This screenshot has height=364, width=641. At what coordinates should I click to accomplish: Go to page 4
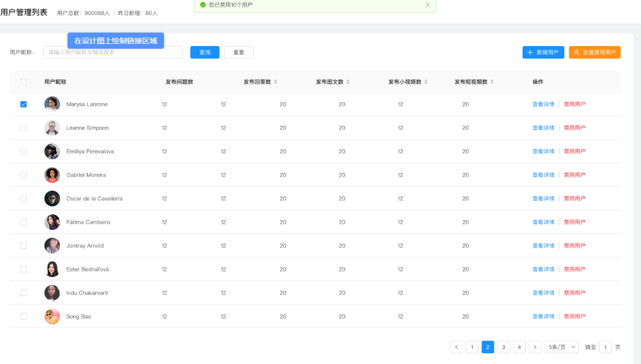[519, 347]
